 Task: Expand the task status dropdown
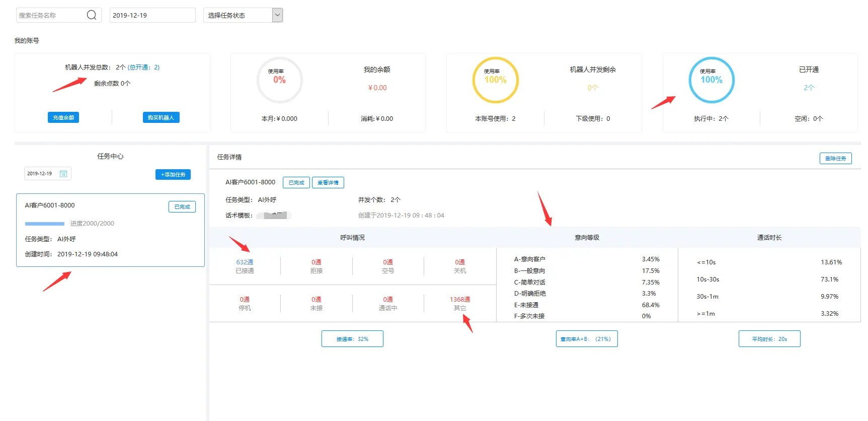coord(243,15)
